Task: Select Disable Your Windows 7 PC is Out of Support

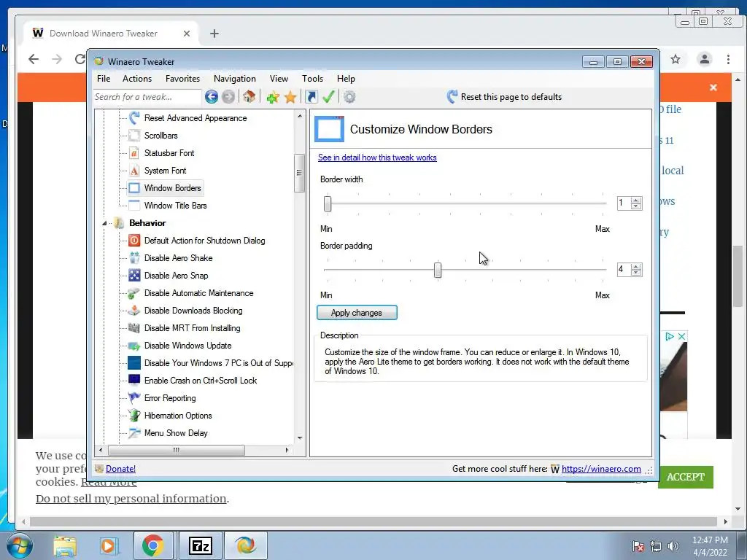Action: [219, 363]
